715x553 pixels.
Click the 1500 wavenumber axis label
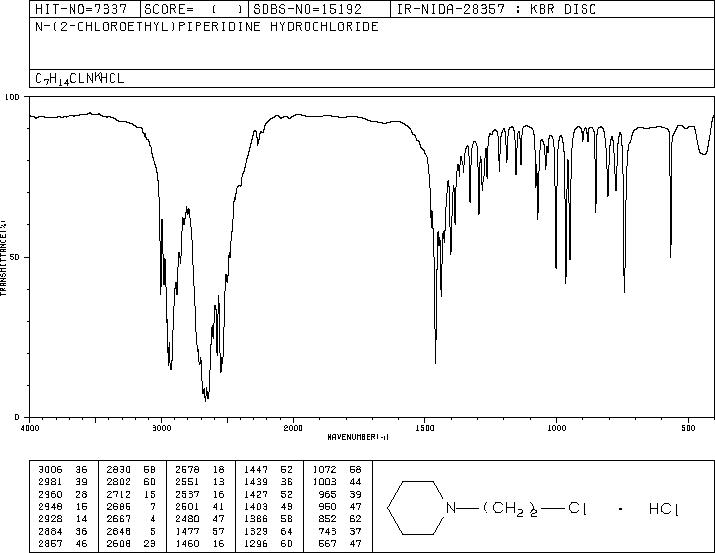(425, 428)
